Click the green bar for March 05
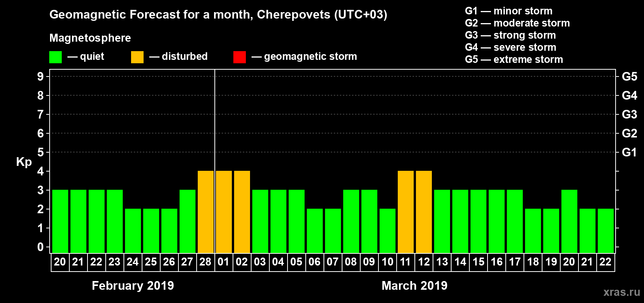This screenshot has height=303, width=644. 297,222
